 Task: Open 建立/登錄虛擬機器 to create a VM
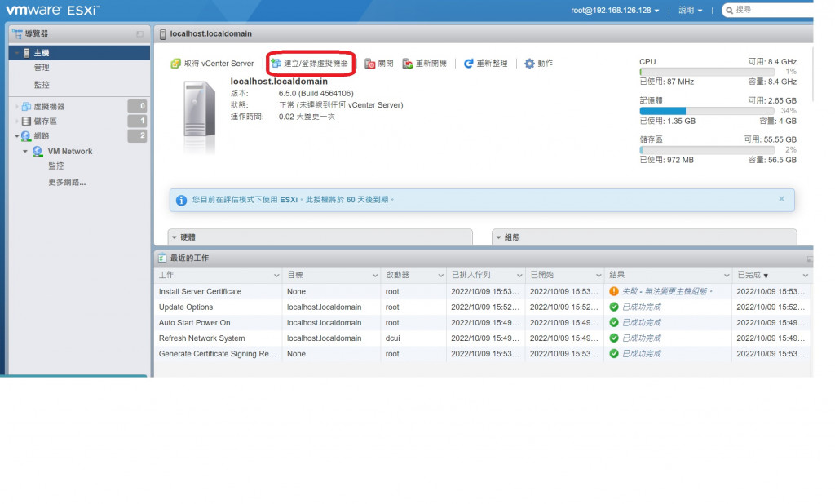coord(310,64)
